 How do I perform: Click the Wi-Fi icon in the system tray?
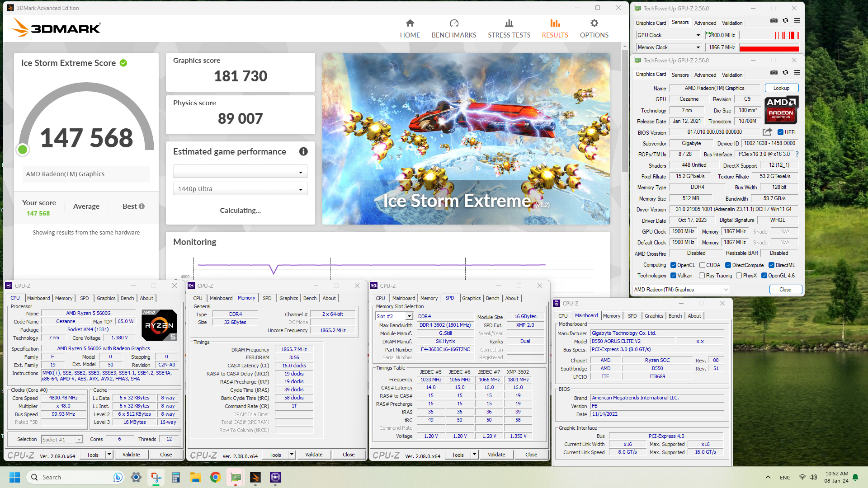point(802,477)
